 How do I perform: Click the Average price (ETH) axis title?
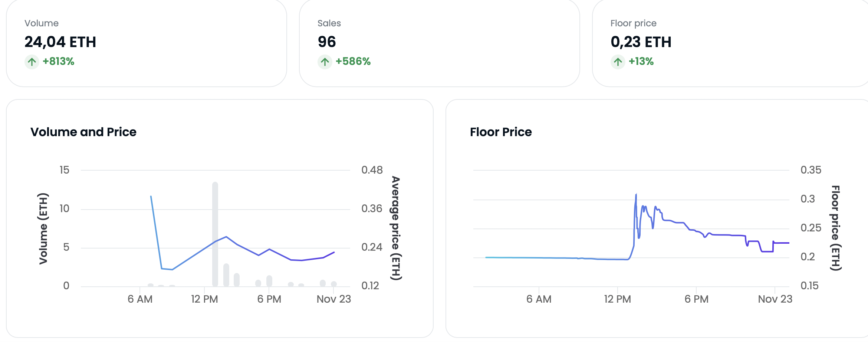(396, 228)
